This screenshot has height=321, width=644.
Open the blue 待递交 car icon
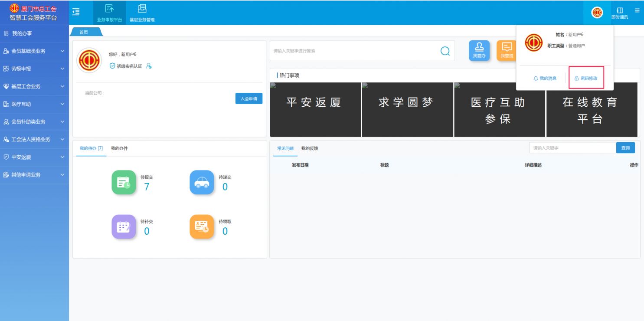click(202, 182)
